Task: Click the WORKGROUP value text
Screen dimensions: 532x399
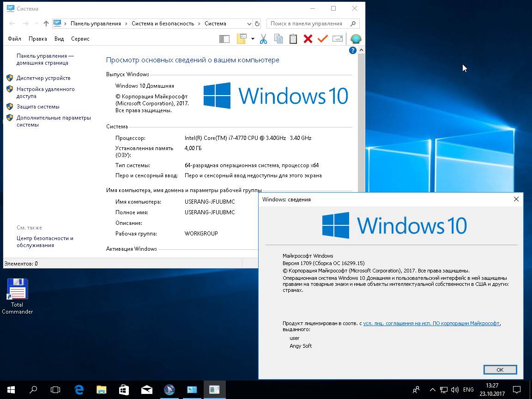Action: point(201,233)
